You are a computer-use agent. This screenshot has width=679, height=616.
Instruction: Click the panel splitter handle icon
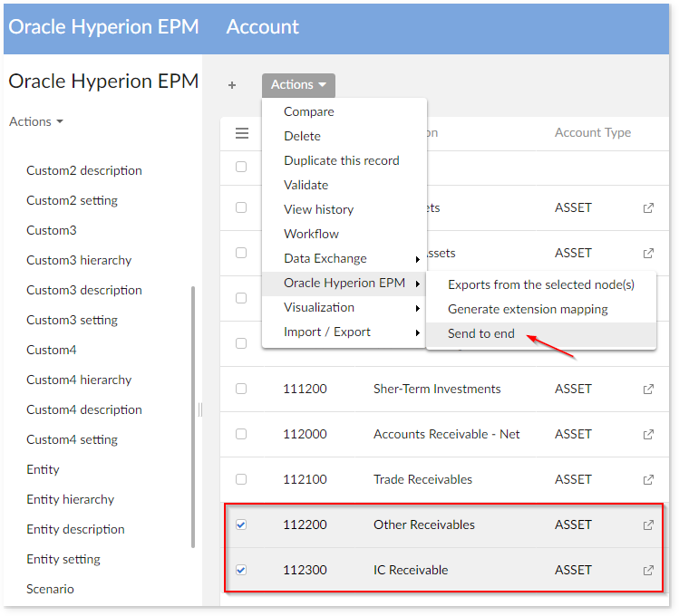pos(200,409)
